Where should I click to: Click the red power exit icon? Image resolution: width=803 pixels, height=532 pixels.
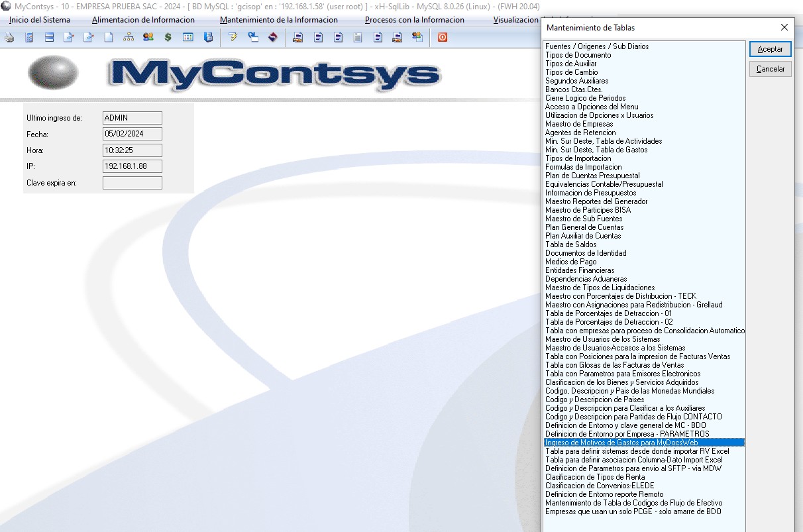442,38
